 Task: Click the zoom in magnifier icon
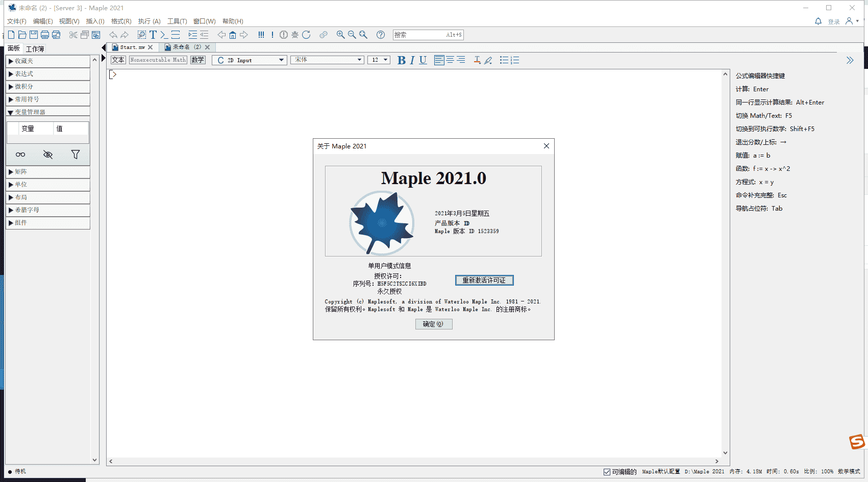(x=340, y=35)
